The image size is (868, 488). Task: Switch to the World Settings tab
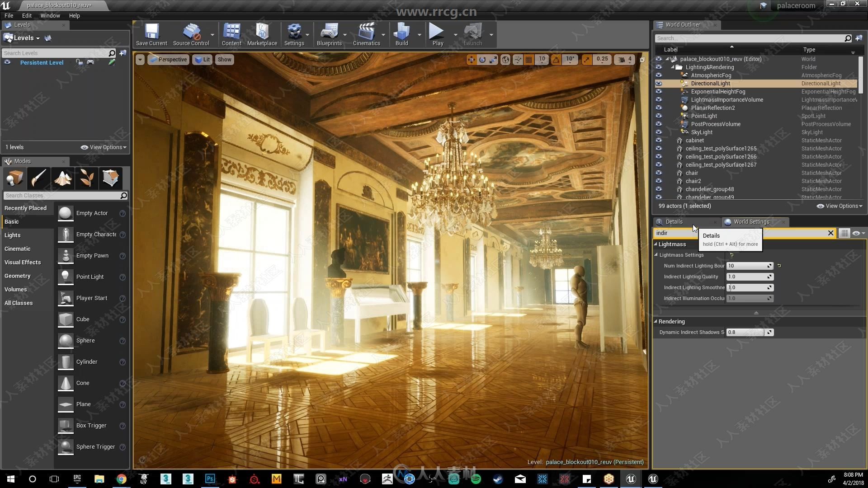[751, 222]
